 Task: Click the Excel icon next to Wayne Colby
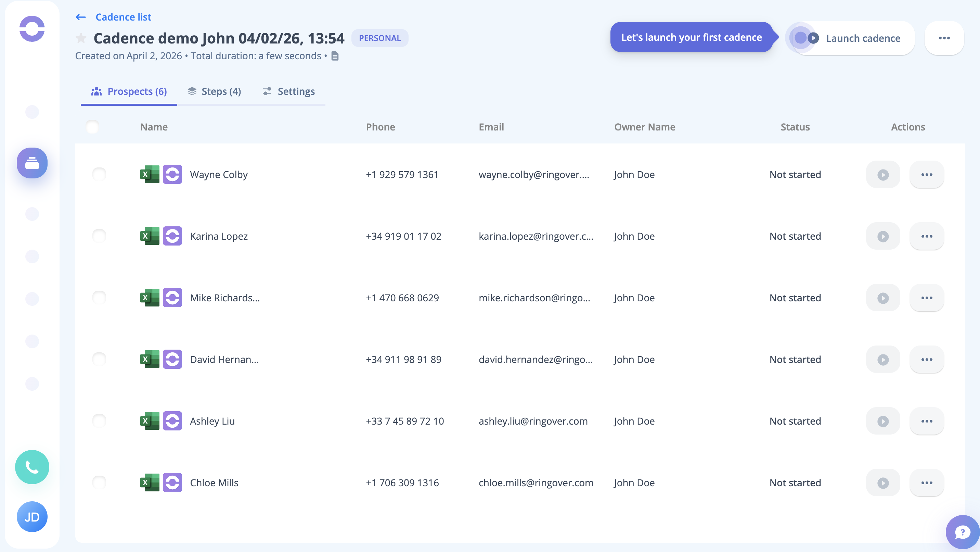click(150, 174)
